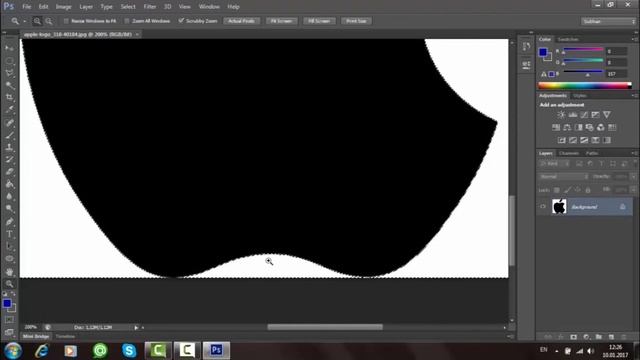
Task: Add a Channel Mixer adjustment
Action: (x=600, y=127)
